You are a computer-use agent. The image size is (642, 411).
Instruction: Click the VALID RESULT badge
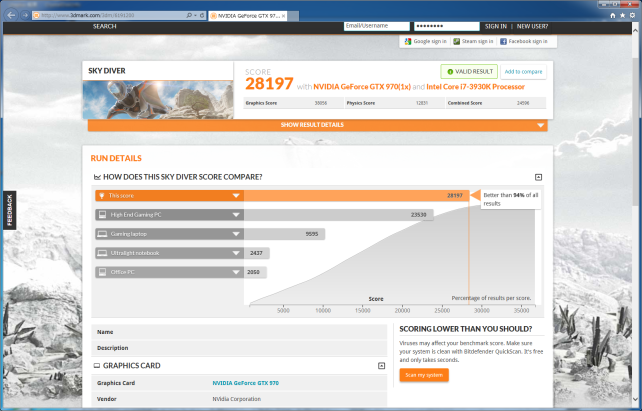pos(469,72)
